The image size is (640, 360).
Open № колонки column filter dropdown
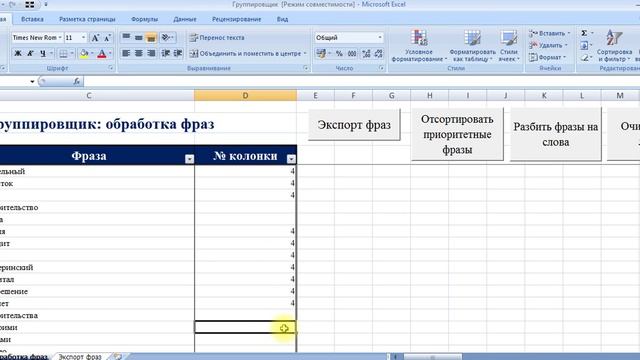[291, 159]
